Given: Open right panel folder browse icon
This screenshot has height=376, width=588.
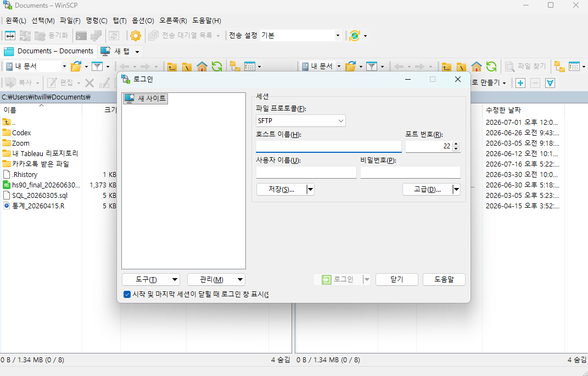Looking at the screenshot, I should 351,67.
